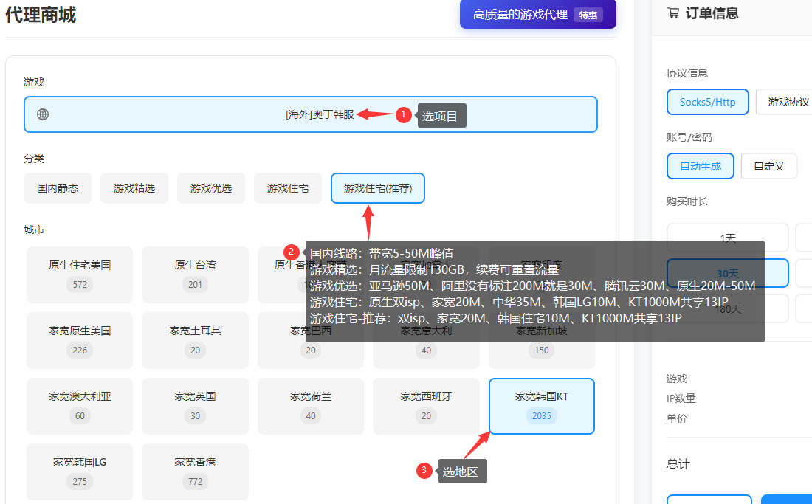Select the Socks5/Http protocol option
Viewport: 812px width, 504px height.
click(707, 102)
